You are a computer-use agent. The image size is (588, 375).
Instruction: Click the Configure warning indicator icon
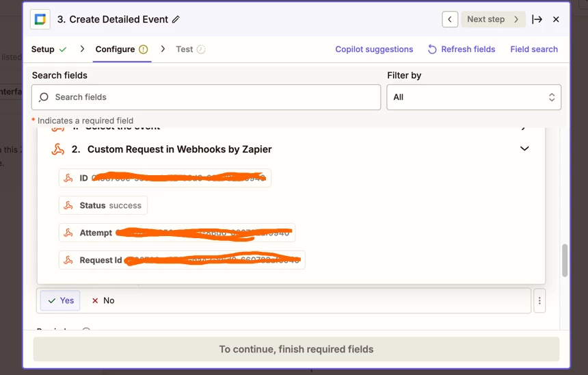click(x=144, y=49)
